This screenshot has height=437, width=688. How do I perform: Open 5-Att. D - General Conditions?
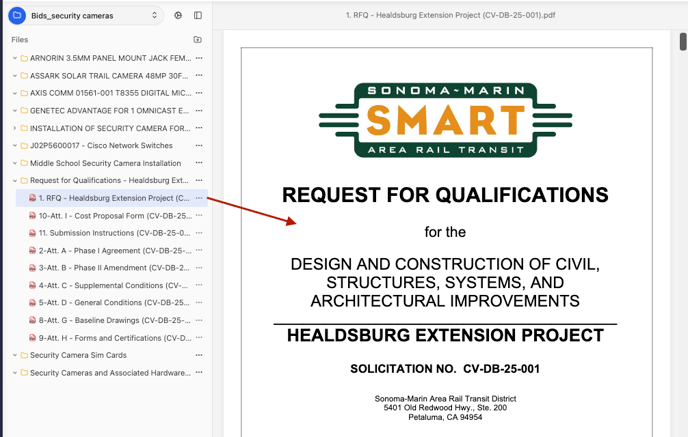[x=111, y=303]
